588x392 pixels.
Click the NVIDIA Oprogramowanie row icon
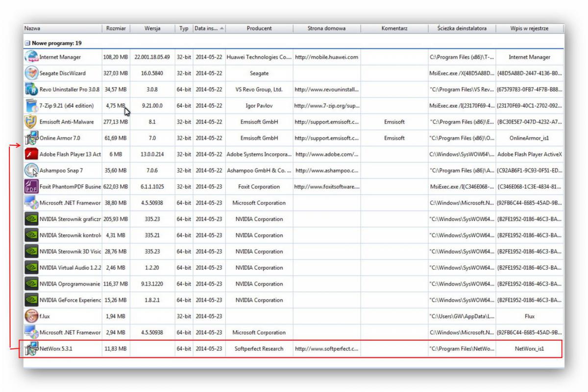pos(31,283)
